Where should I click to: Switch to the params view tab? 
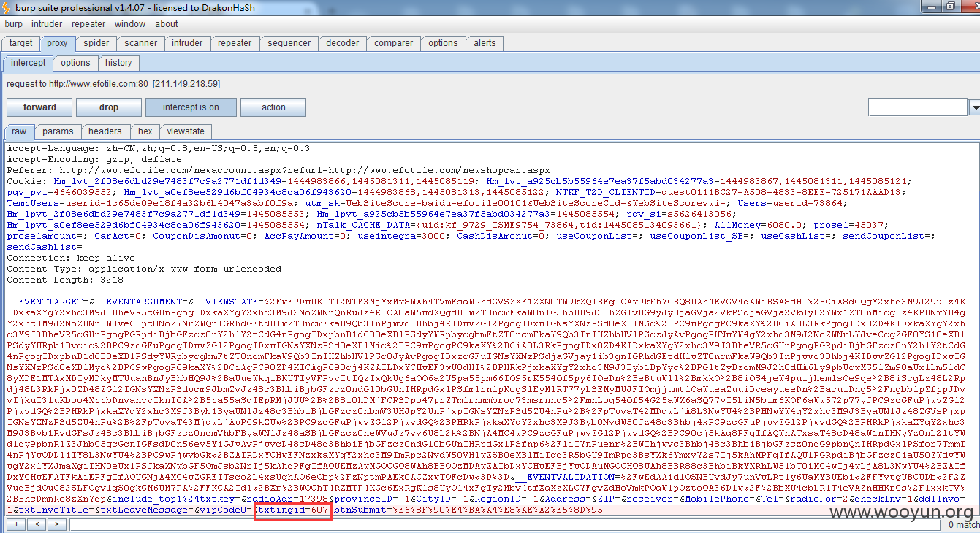pos(58,131)
